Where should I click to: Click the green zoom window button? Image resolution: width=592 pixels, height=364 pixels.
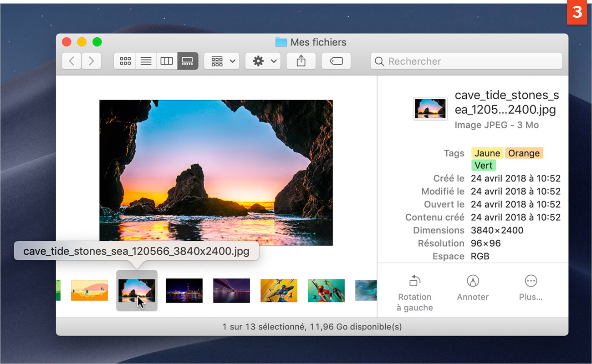pos(97,42)
